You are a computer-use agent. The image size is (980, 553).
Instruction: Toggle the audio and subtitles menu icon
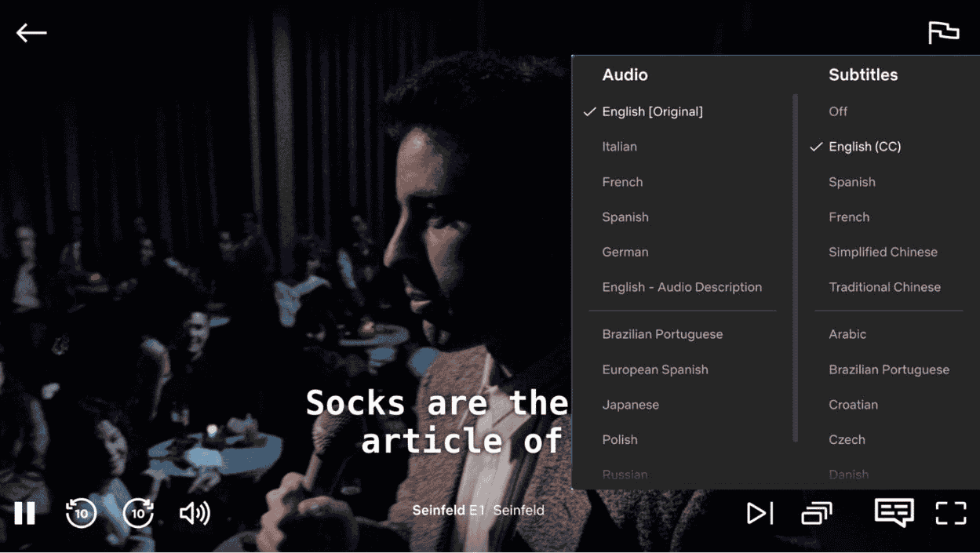tap(894, 512)
